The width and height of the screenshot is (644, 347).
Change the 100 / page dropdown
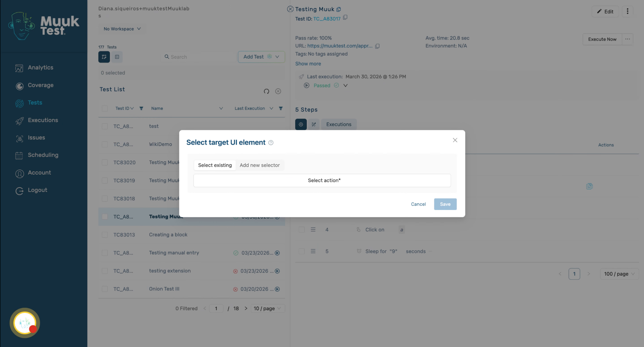pos(619,274)
